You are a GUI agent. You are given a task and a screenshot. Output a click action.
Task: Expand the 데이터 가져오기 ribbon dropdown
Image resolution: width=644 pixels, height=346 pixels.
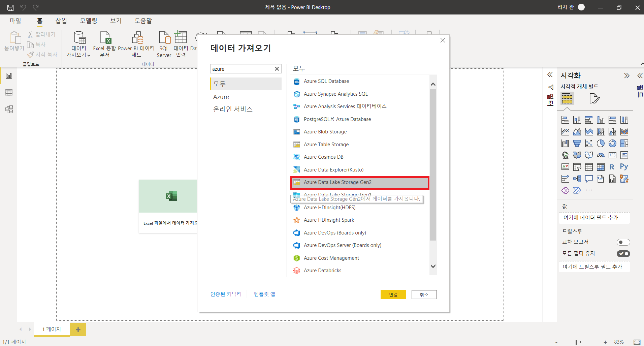pyautogui.click(x=78, y=55)
